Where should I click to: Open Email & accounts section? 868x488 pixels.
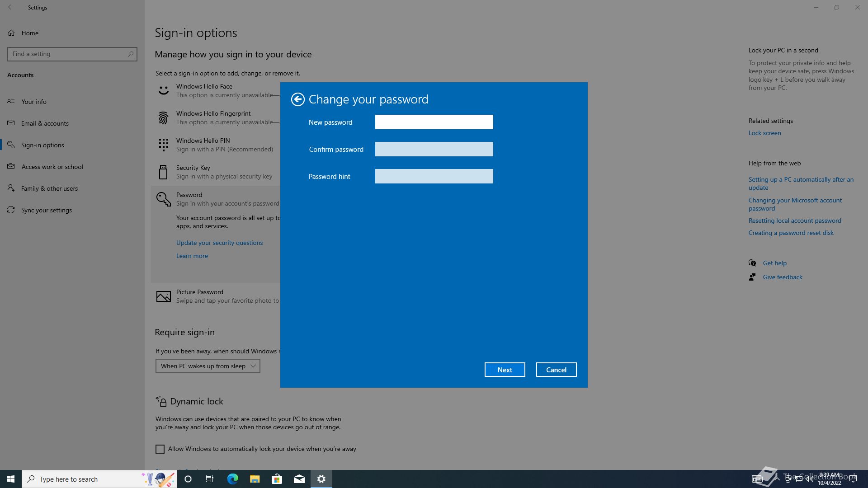[x=45, y=123]
